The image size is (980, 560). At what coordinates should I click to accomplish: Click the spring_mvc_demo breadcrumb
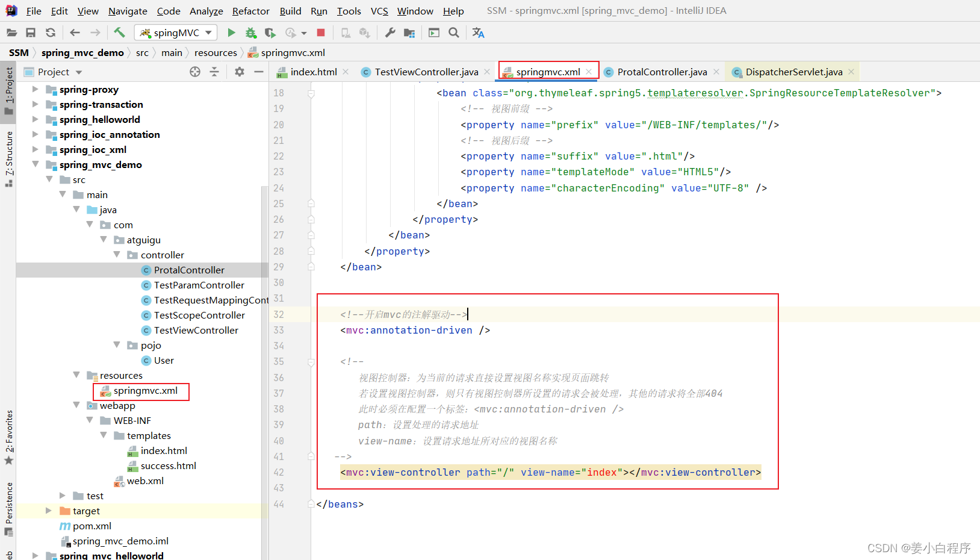pyautogui.click(x=82, y=52)
